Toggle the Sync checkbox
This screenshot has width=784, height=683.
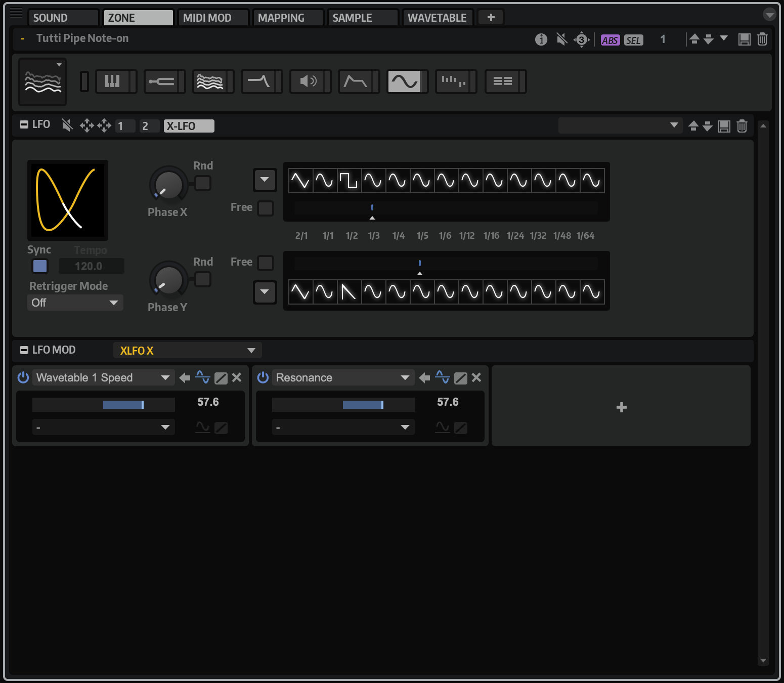[40, 266]
